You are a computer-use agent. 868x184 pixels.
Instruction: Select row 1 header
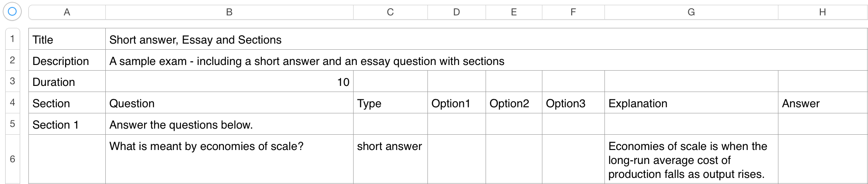tap(12, 39)
